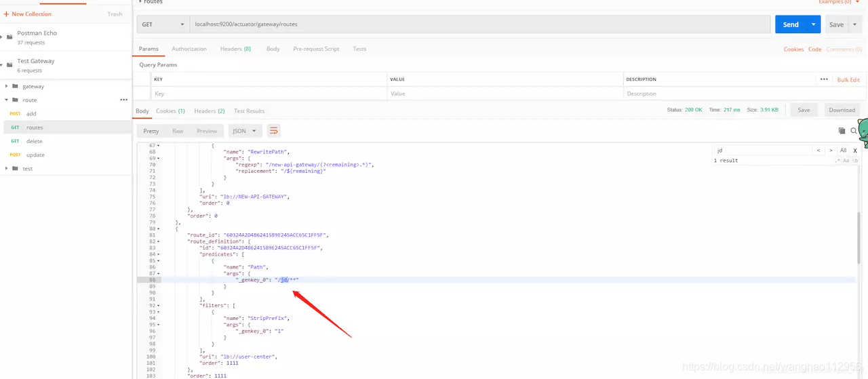Copy response body using the copy icon
This screenshot has width=868, height=379.
coord(842,131)
